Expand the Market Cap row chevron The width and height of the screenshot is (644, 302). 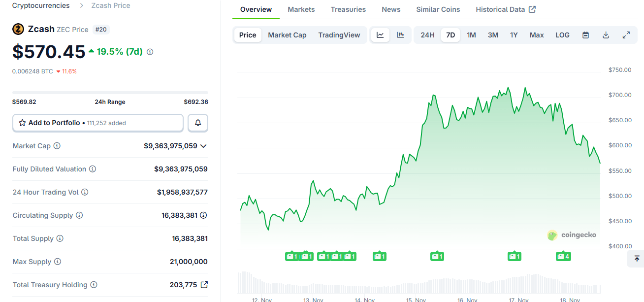pos(204,146)
